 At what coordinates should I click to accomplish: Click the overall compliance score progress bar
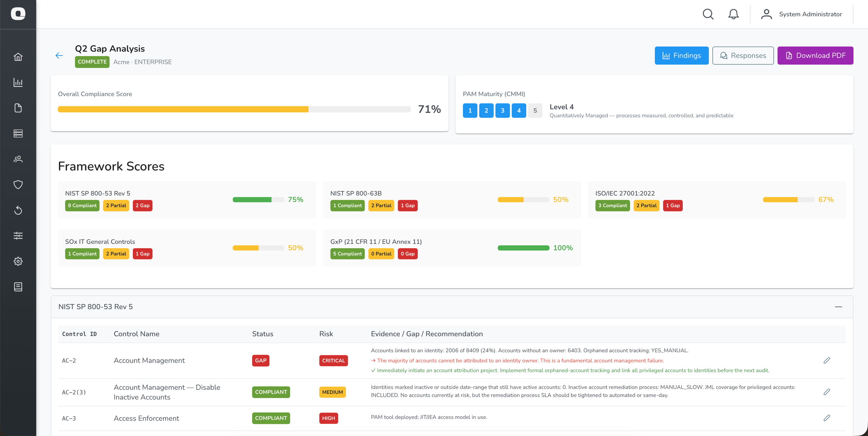234,110
